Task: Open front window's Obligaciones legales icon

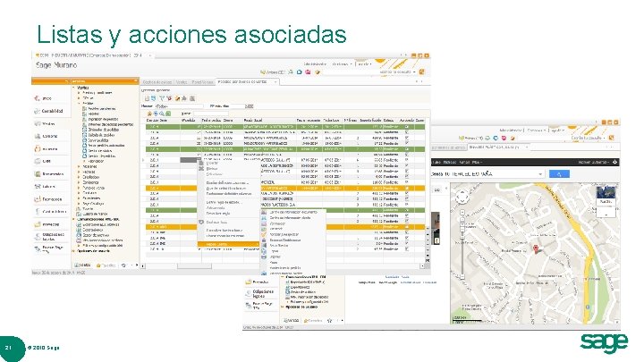Action: click(x=38, y=236)
